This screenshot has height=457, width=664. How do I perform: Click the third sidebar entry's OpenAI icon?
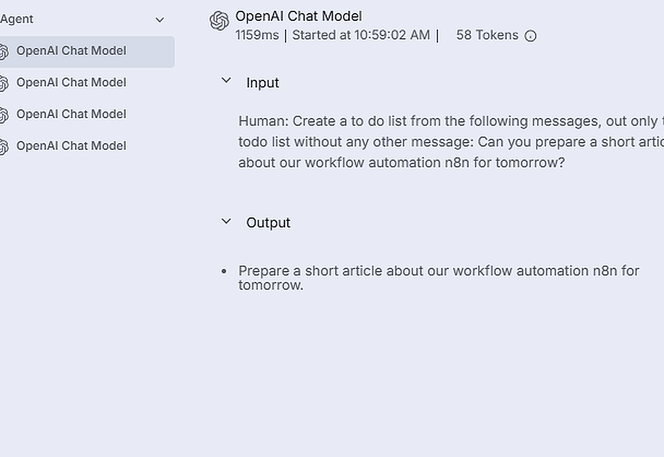coord(3,115)
